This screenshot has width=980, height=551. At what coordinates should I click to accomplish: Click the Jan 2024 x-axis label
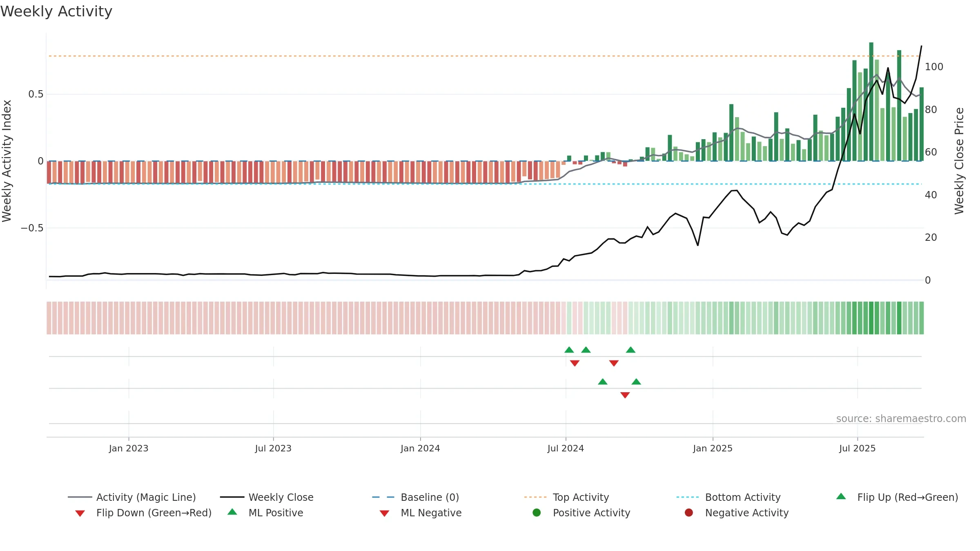[420, 448]
